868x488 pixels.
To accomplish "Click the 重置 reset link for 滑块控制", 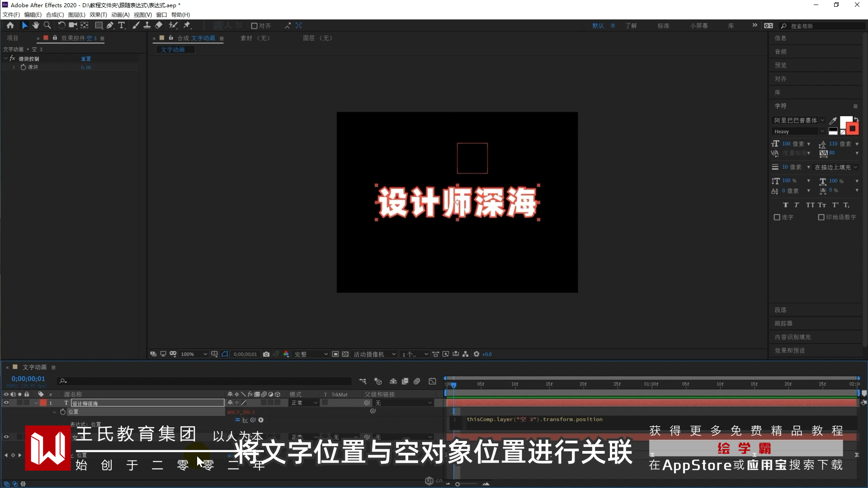I will 86,59.
